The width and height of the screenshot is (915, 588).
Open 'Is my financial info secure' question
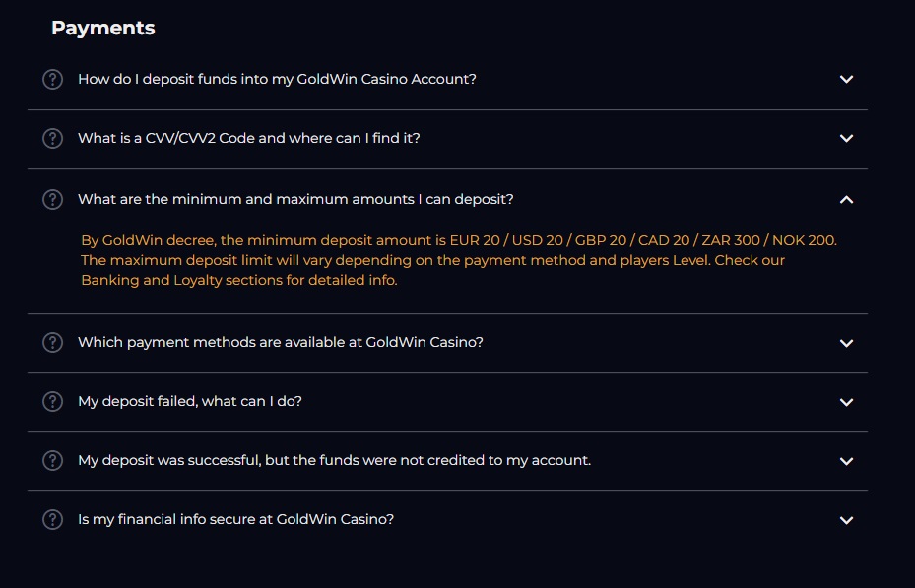[x=235, y=519]
